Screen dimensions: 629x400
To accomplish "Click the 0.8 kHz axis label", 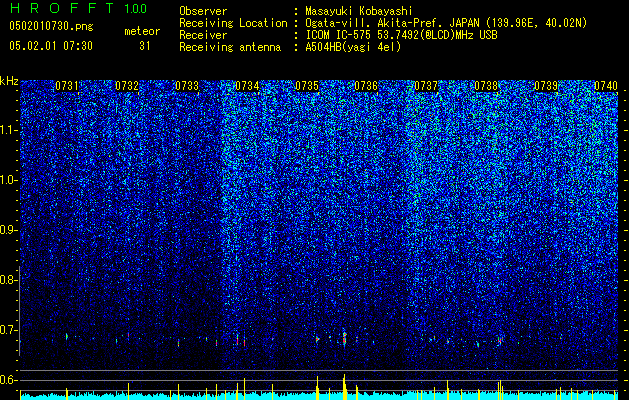I will pos(8,280).
